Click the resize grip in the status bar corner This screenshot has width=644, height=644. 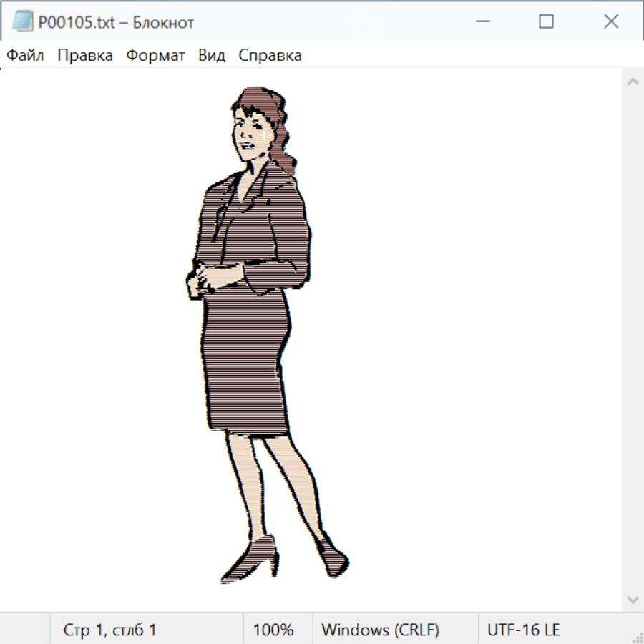click(637, 637)
